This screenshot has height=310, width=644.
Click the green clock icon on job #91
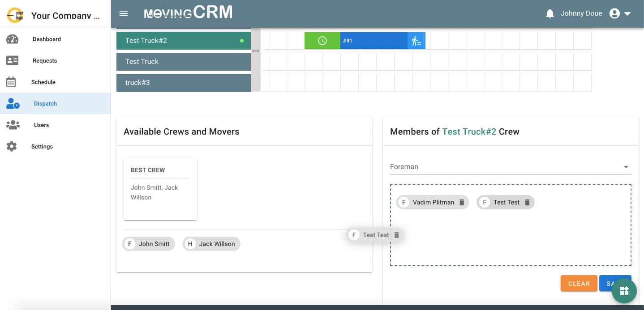pos(322,41)
